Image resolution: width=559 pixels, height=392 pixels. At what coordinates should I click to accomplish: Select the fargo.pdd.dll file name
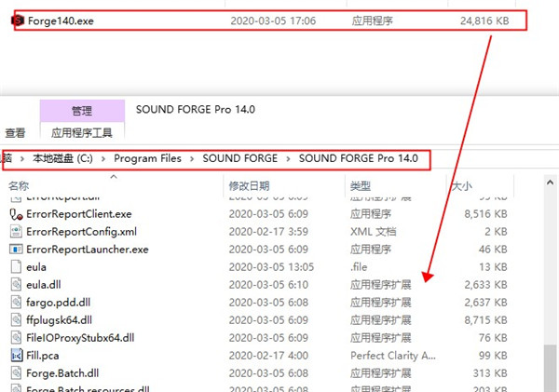pyautogui.click(x=59, y=303)
